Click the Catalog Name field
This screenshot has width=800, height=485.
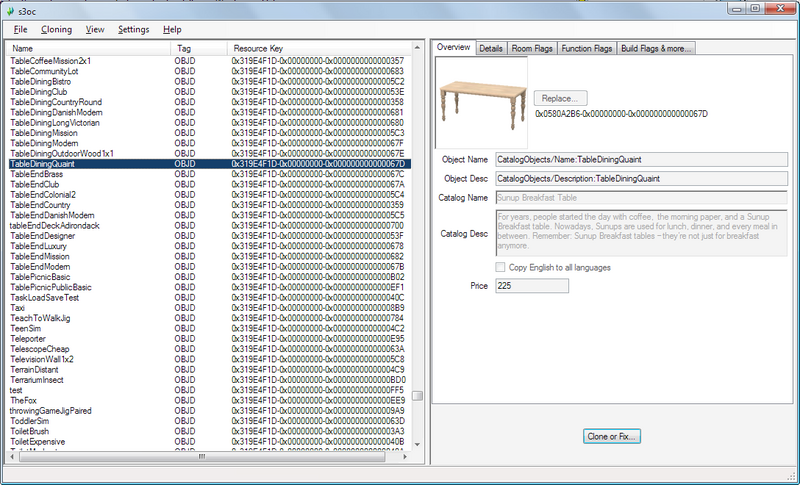641,198
